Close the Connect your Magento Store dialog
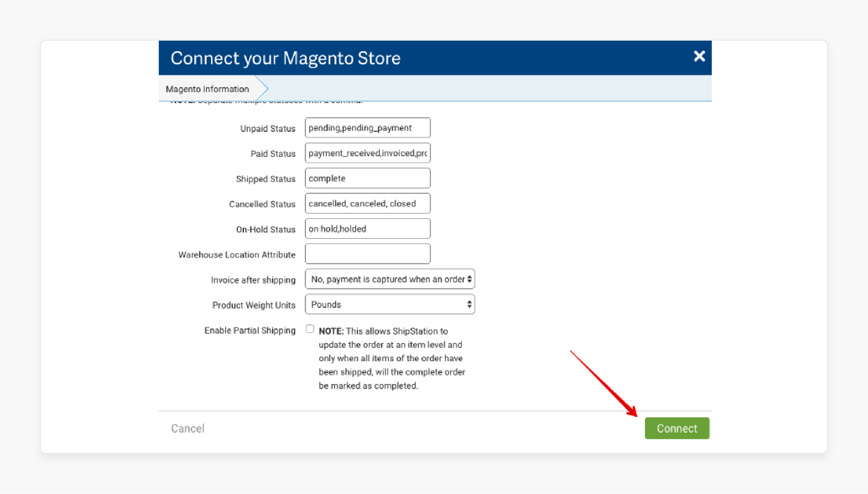This screenshot has width=868, height=494. coord(699,56)
